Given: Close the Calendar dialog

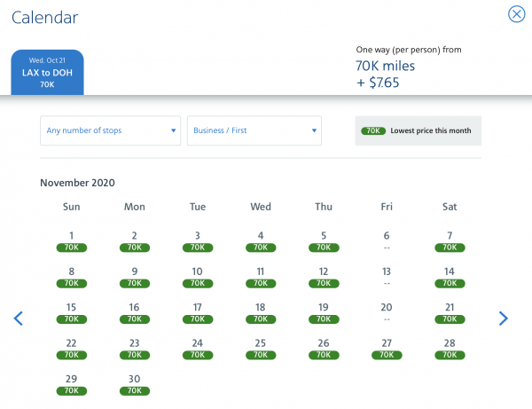Looking at the screenshot, I should (516, 14).
